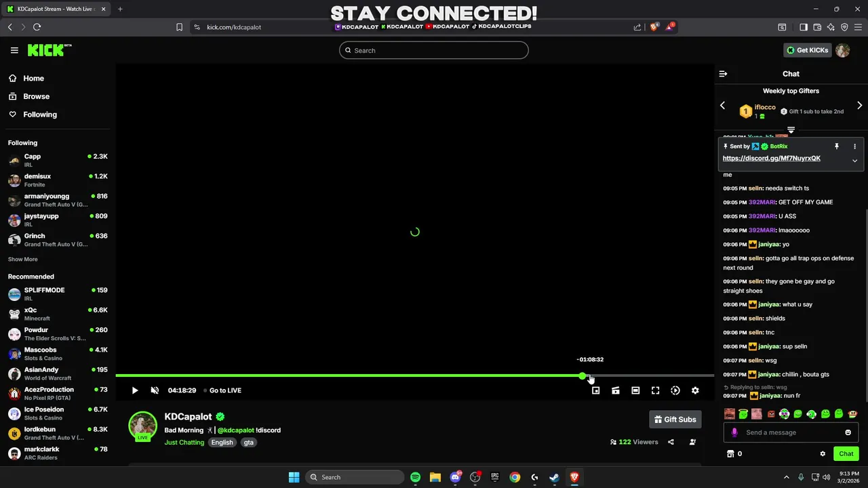The height and width of the screenshot is (488, 868).
Task: Open Steam from the taskbar
Action: (x=554, y=477)
